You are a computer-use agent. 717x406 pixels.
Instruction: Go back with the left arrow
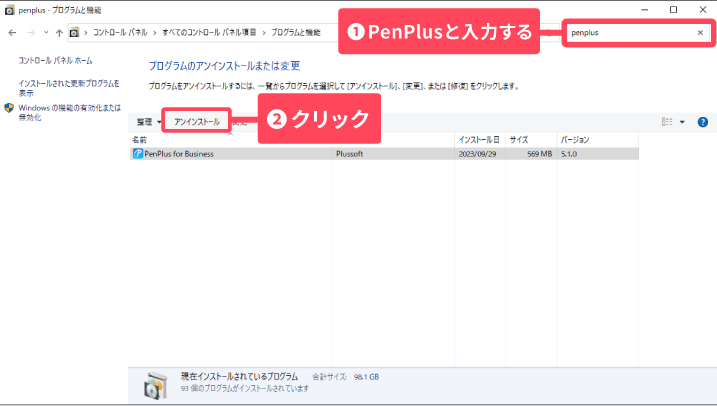pyautogui.click(x=12, y=32)
